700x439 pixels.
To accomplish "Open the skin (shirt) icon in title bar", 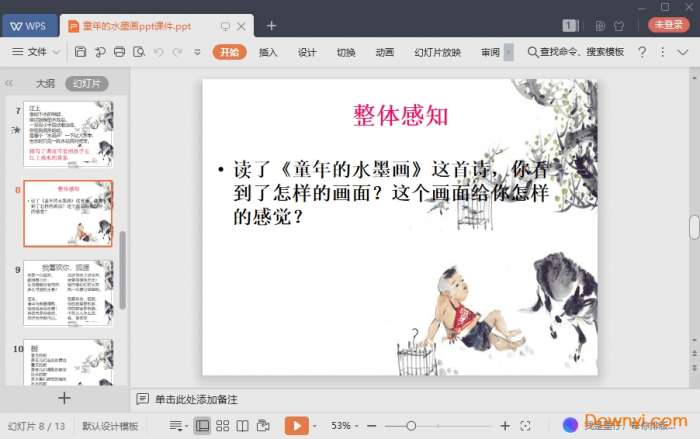I will (x=619, y=26).
